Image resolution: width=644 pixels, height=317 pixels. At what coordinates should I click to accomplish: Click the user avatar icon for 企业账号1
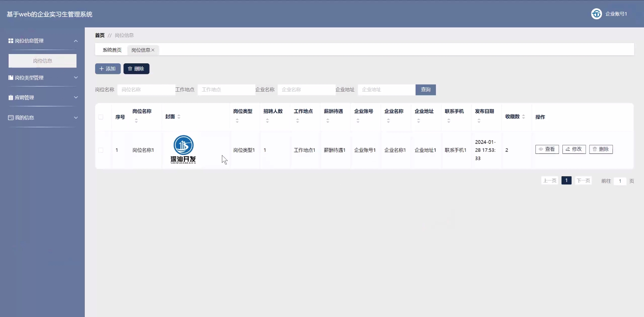596,14
